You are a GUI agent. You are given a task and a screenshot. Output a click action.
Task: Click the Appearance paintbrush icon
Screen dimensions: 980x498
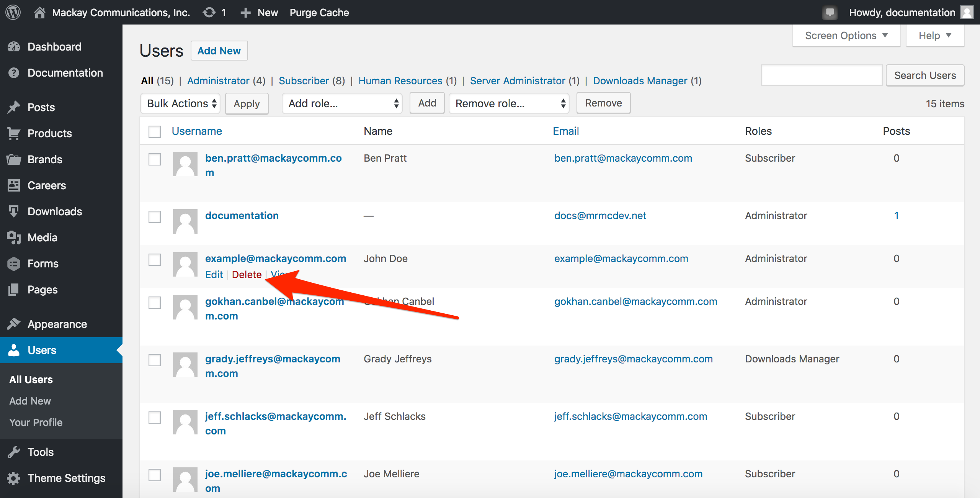pyautogui.click(x=14, y=324)
